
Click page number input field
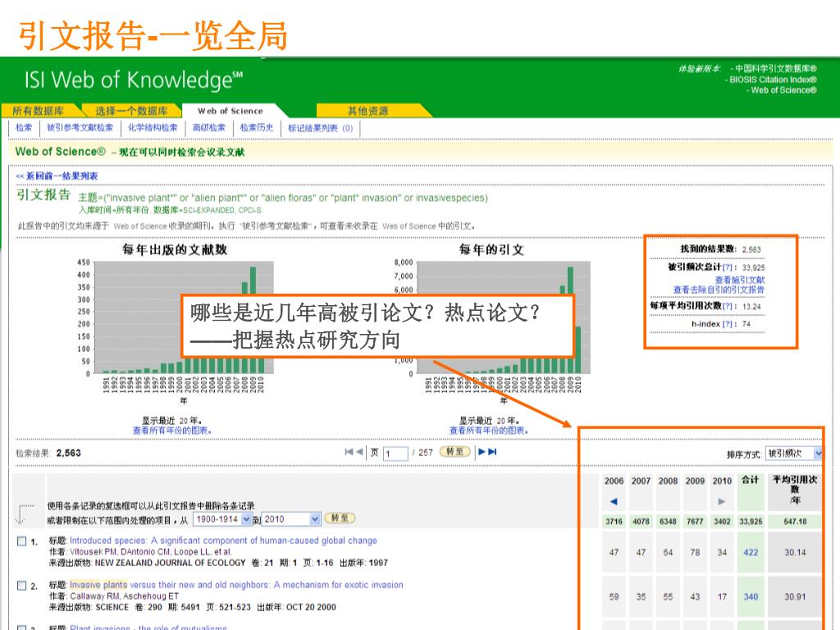396,454
